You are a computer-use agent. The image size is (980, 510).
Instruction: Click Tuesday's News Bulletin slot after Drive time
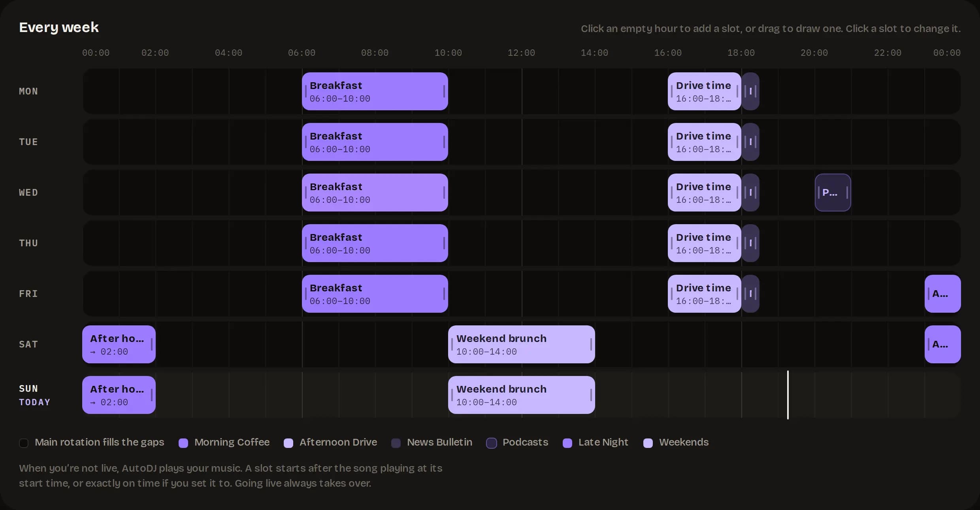[x=750, y=142]
